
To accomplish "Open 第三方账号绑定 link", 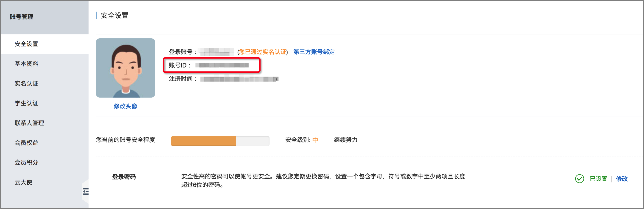I will click(x=314, y=52).
